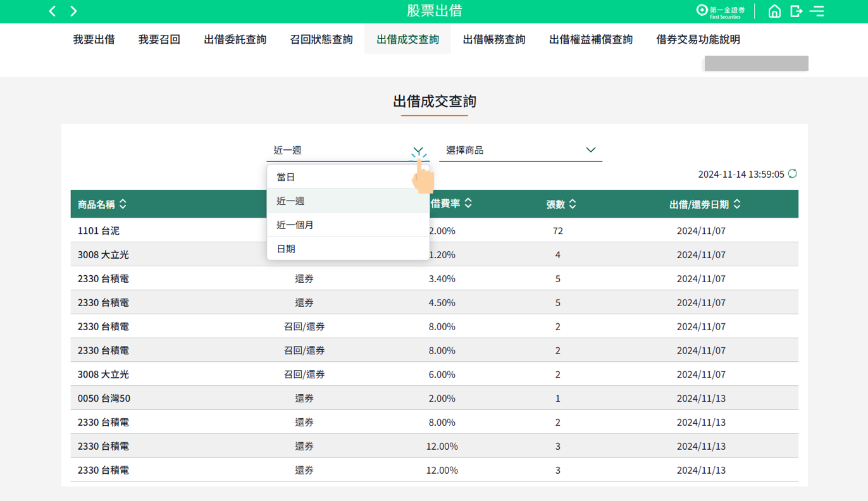Collapse the 近一週 date range dropdown

point(418,151)
